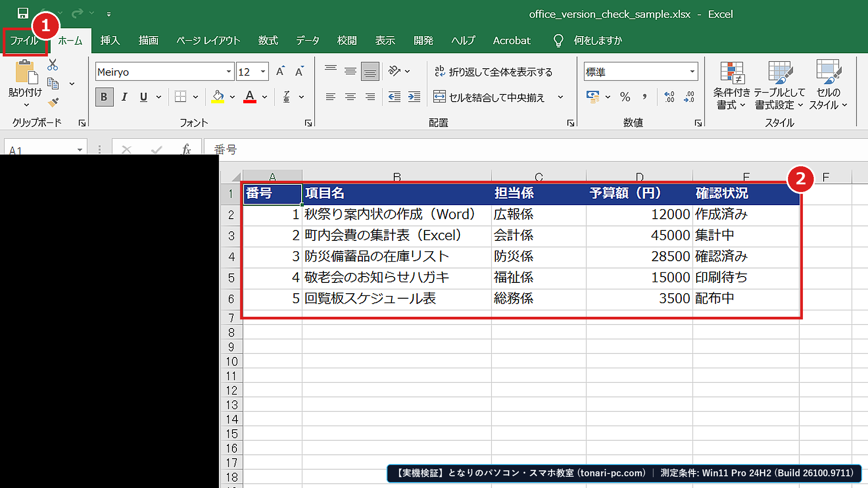Click the Orientation text angle icon
The height and width of the screenshot is (488, 868).
[x=394, y=71]
